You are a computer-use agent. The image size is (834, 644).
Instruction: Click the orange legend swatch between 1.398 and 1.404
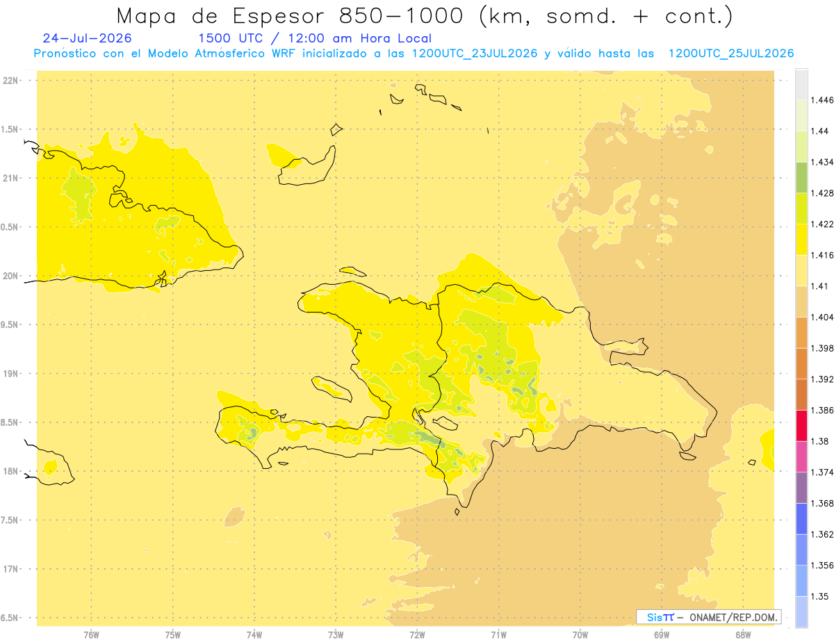(801, 332)
